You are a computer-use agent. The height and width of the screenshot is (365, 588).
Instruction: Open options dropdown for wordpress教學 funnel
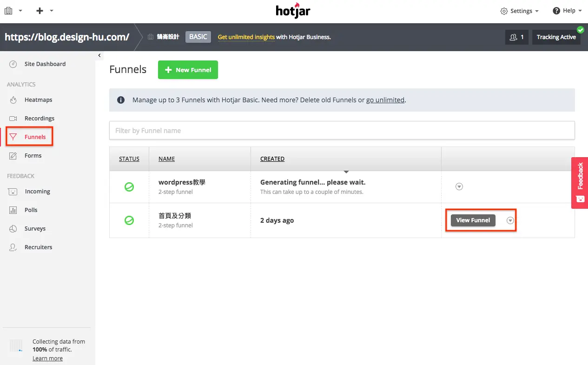(459, 186)
